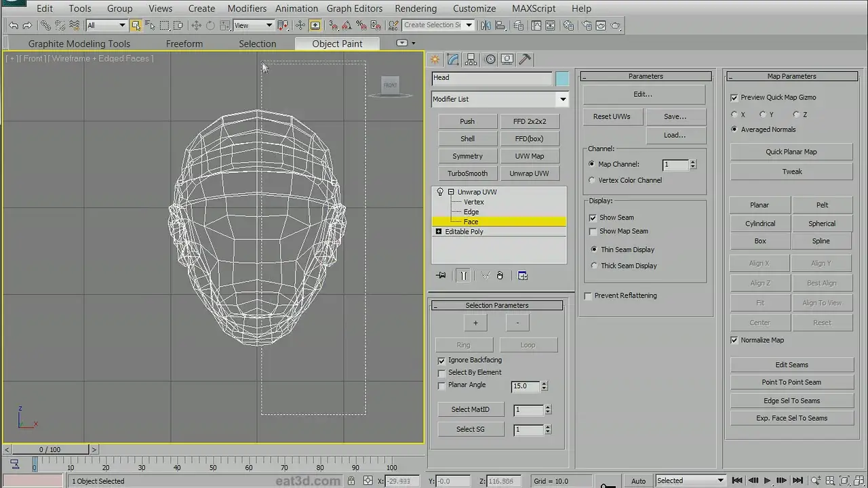Click the Pin Stack icon
The image size is (868, 488).
point(441,276)
